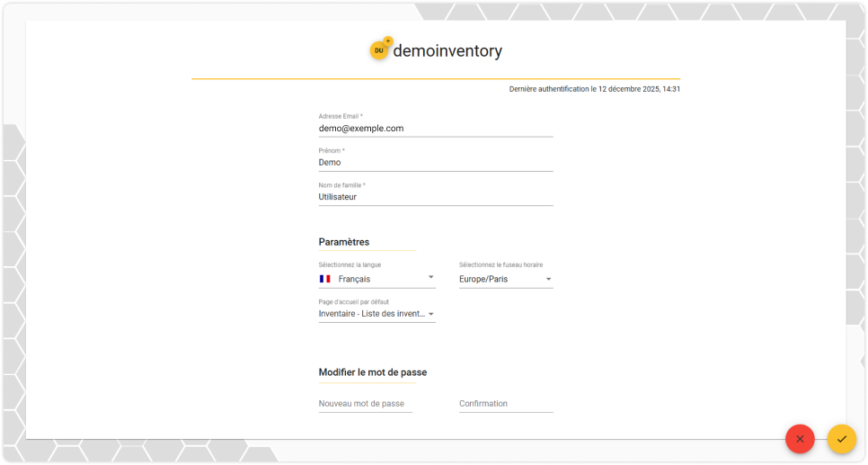Click the Sélectionnez la langue label
868x465 pixels.
pyautogui.click(x=350, y=265)
